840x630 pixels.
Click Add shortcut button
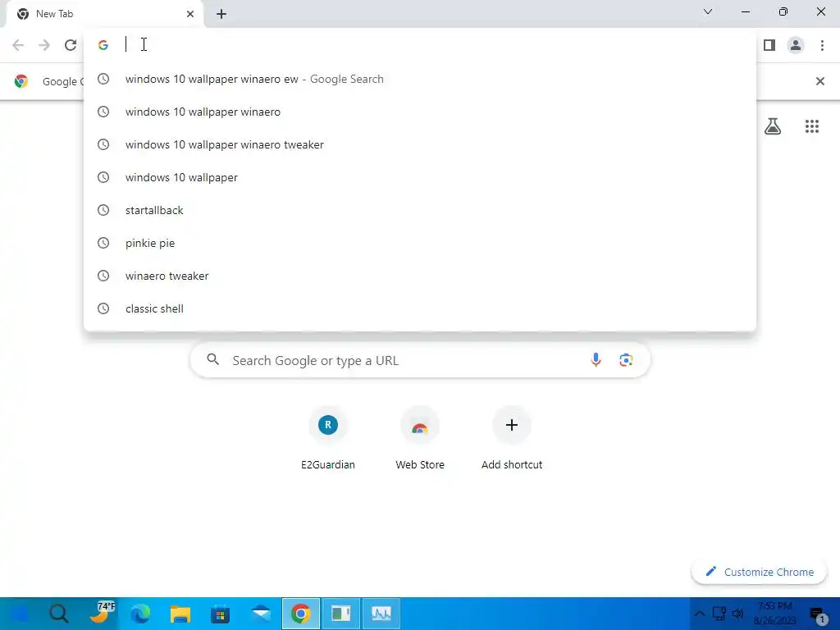click(x=512, y=438)
